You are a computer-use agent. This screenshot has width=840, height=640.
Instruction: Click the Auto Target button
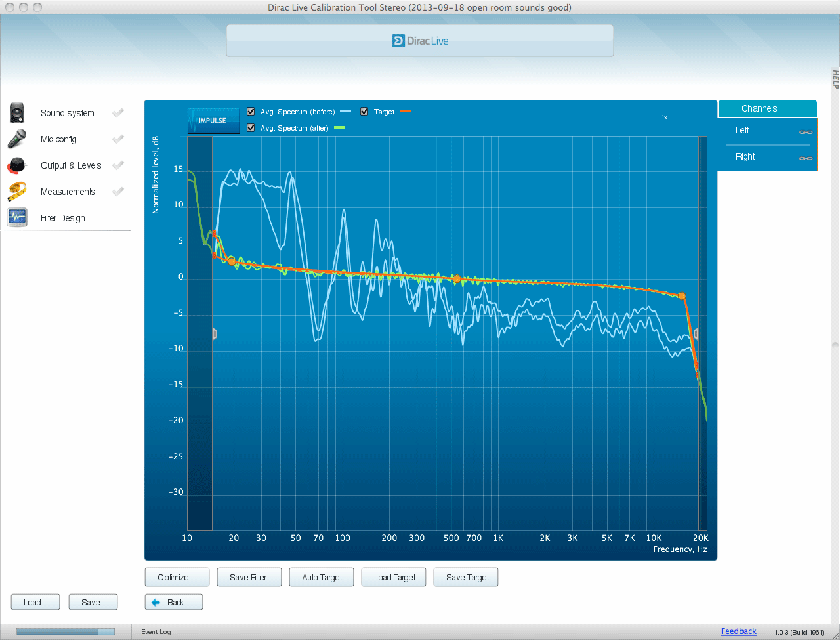322,578
